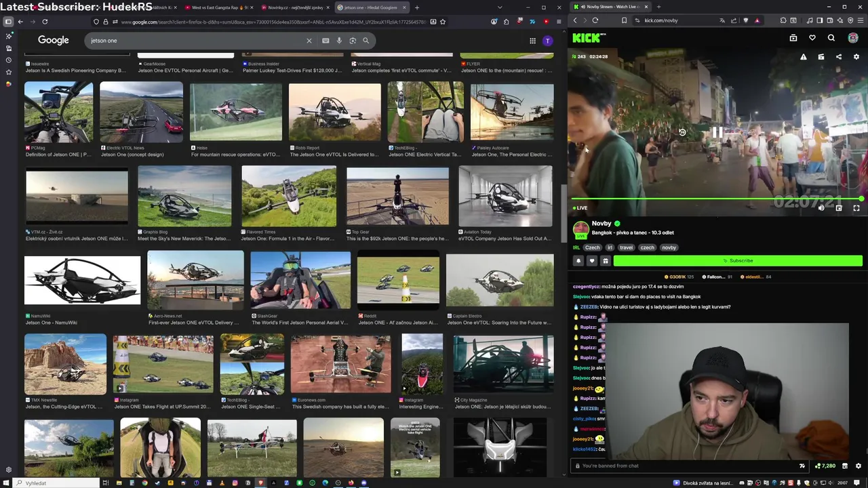Gift subs with the gift box button
This screenshot has height=488, width=868.
tap(606, 261)
